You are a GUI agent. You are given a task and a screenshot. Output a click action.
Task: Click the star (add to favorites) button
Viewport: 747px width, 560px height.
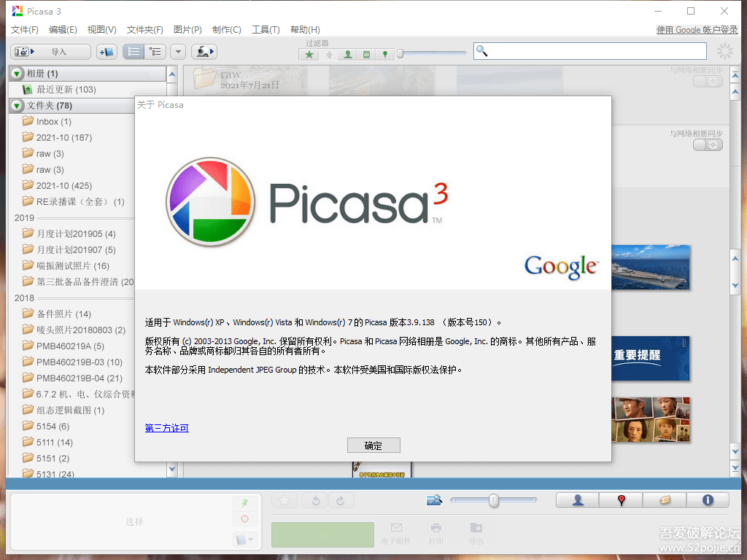285,500
